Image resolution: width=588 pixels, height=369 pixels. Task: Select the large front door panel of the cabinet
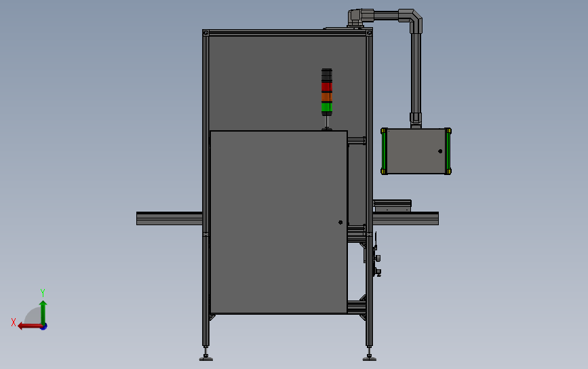point(279,222)
